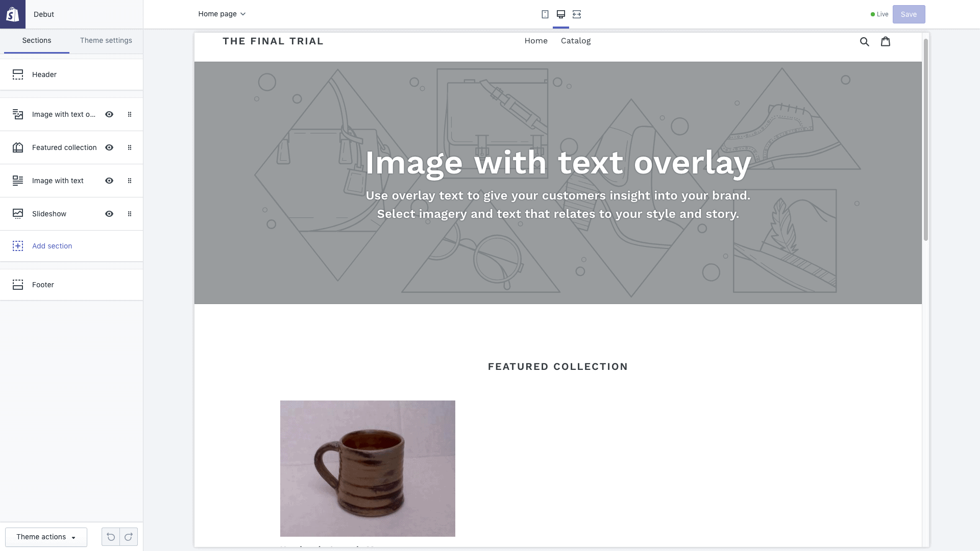Switch to fullscreen width preview icon

577,14
